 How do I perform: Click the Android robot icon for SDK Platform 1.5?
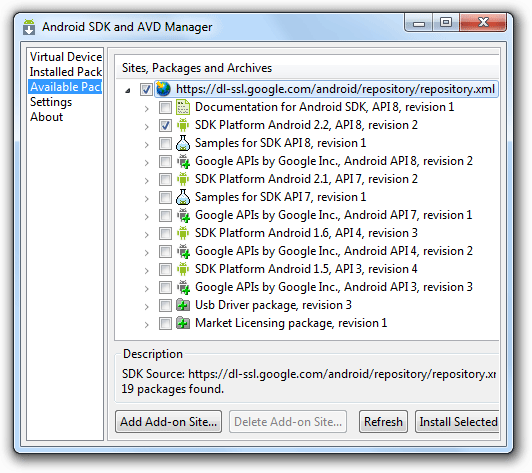183,269
